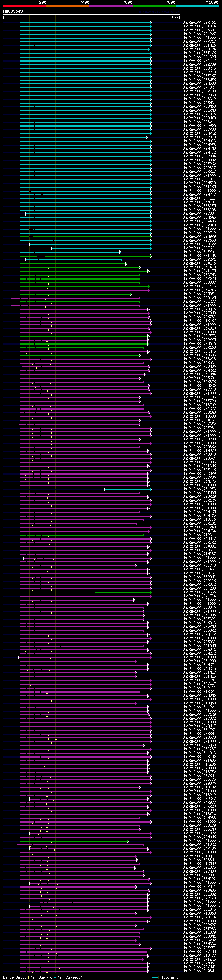Select the UniRef100_Q9M5G3 label
Viewport: 222px width, 980px height.
pos(199,84)
